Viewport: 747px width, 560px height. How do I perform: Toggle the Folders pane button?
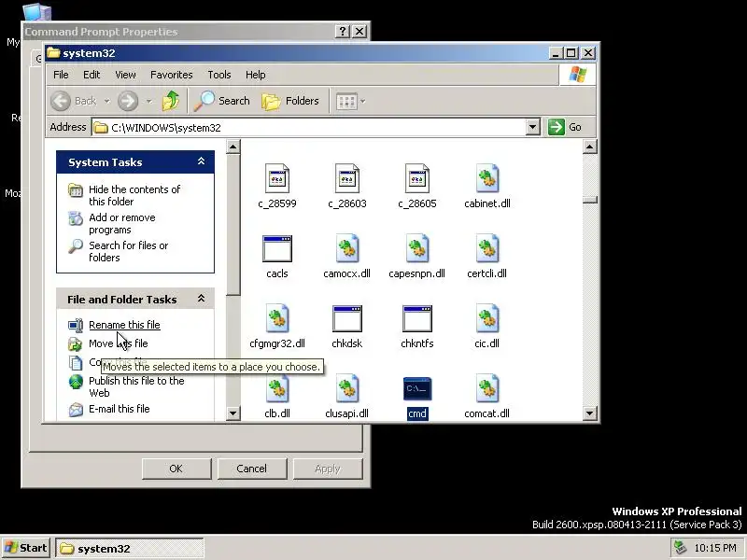290,101
